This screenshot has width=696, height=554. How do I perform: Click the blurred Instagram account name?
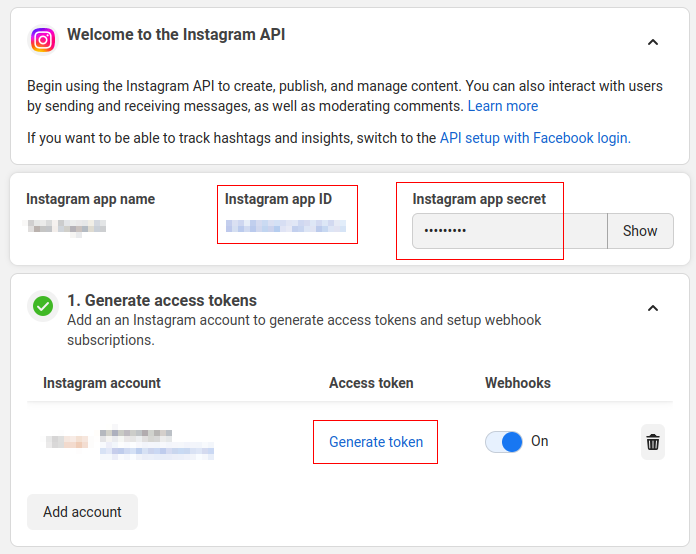click(x=135, y=434)
